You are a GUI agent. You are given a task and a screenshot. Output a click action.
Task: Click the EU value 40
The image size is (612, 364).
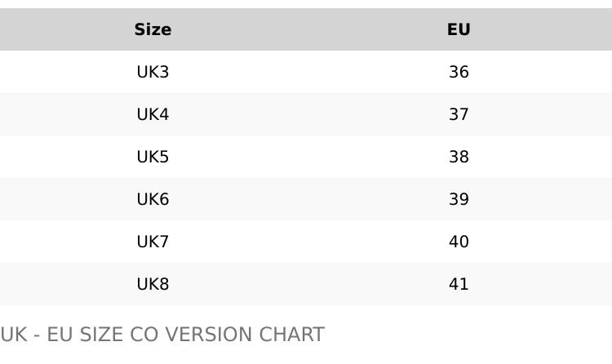point(459,242)
